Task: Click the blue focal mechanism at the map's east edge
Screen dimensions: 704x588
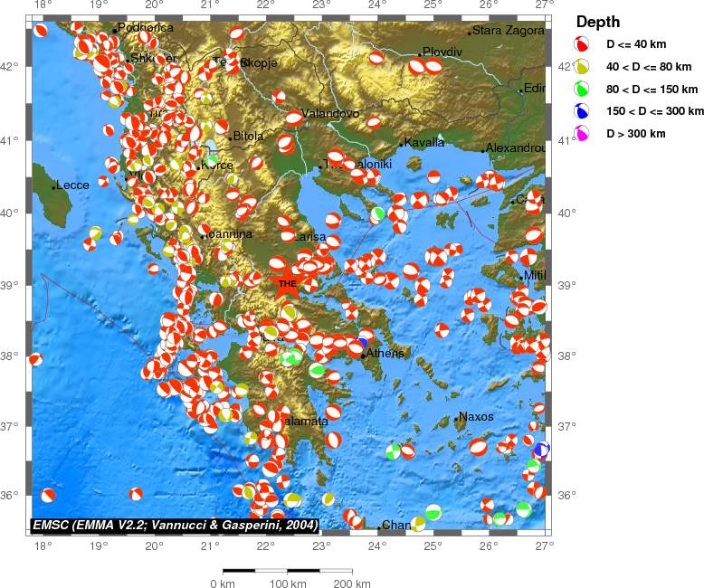Action: click(541, 450)
